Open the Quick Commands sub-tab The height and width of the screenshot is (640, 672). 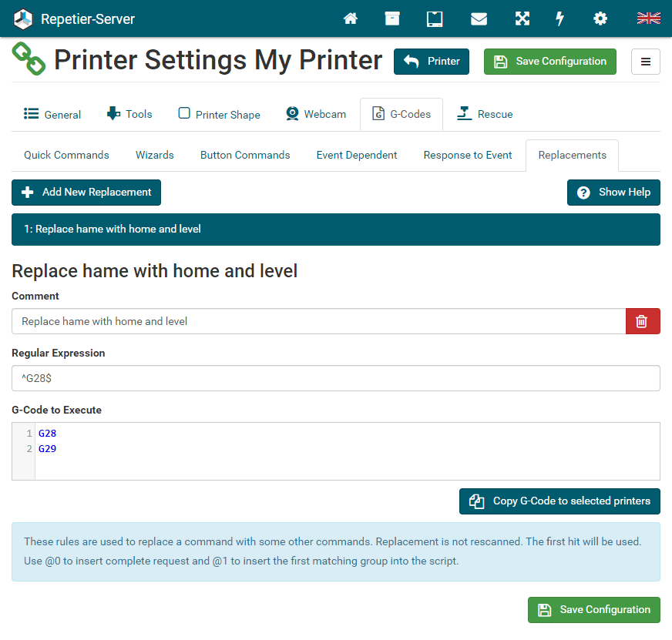click(x=66, y=155)
